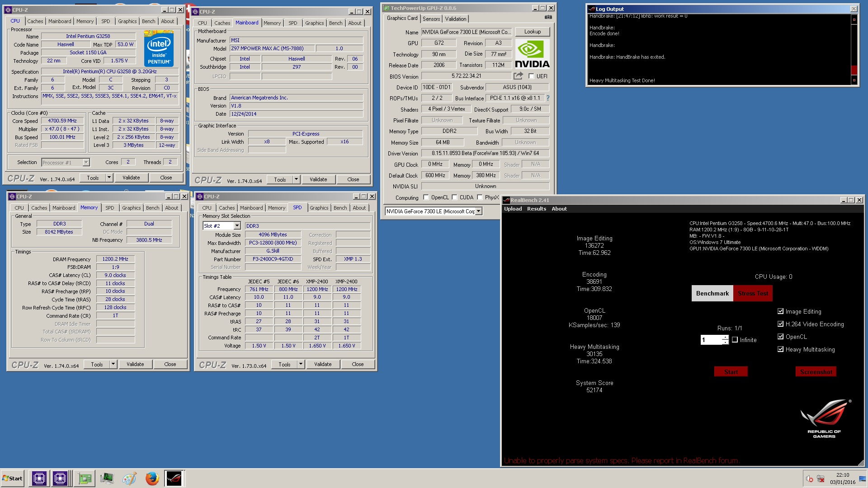Screen dimensions: 868x488
Task: Click the CPU-Z SPD window title icon
Action: click(200, 197)
